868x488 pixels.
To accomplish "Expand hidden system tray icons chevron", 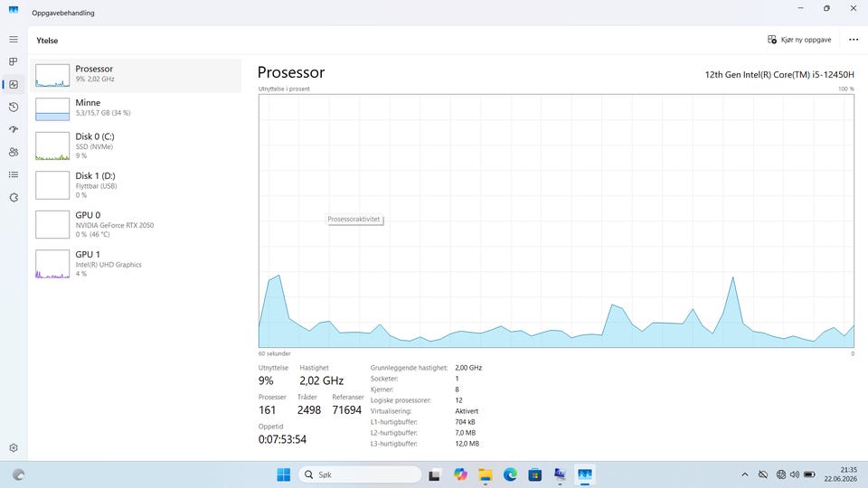I will (745, 474).
